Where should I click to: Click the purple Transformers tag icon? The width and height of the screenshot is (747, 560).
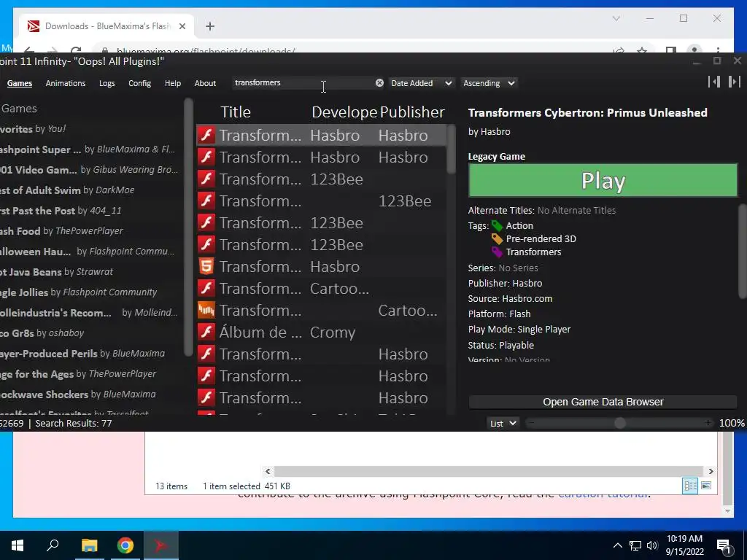pos(497,252)
